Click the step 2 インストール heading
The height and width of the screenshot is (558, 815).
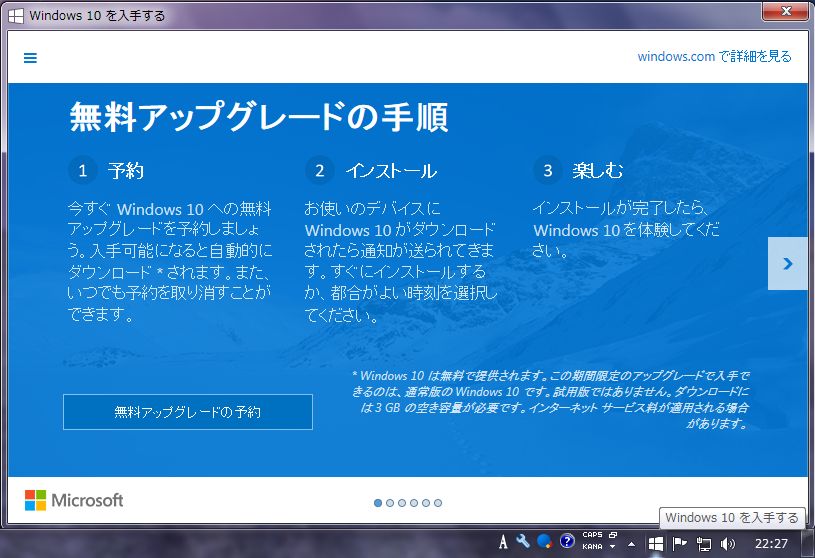[x=391, y=170]
